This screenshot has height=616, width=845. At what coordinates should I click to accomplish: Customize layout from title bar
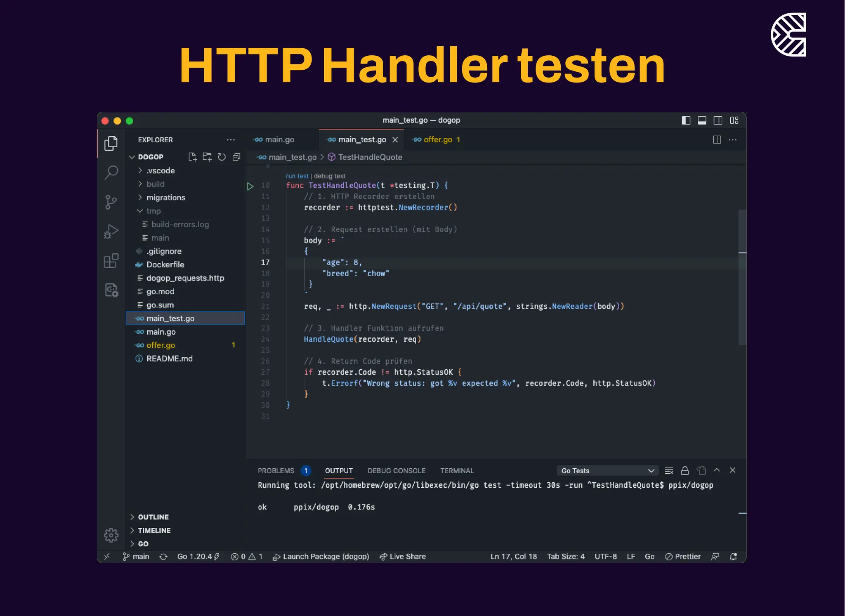click(734, 120)
